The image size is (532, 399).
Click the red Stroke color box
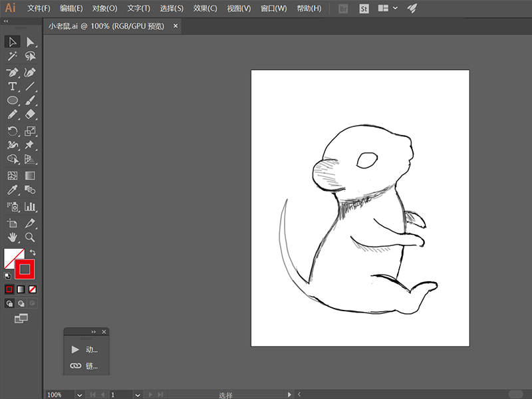point(25,269)
